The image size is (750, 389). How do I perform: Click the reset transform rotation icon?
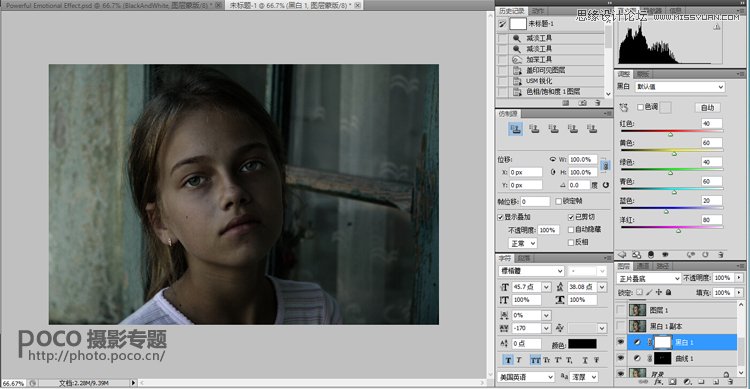point(606,185)
